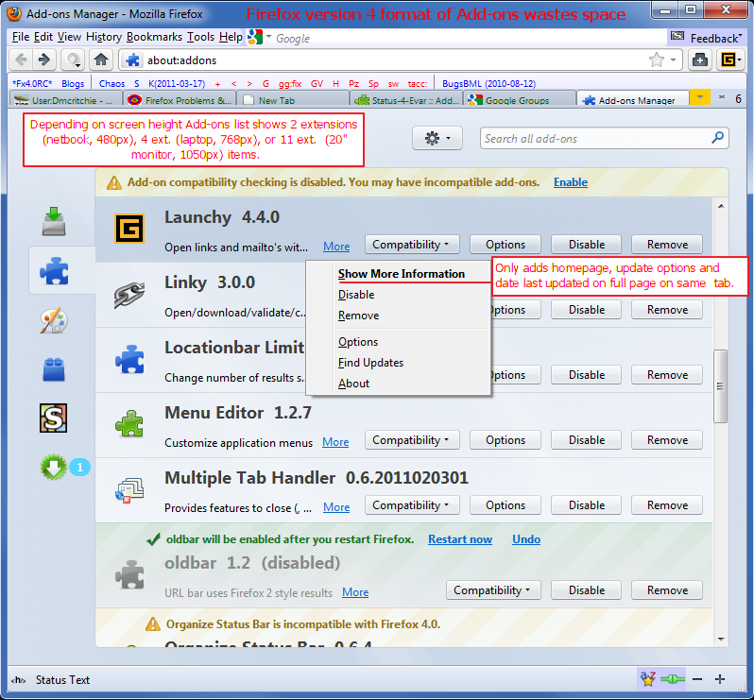The width and height of the screenshot is (754, 700).
Task: Open the address bar history dropdown arrow
Action: tap(673, 60)
